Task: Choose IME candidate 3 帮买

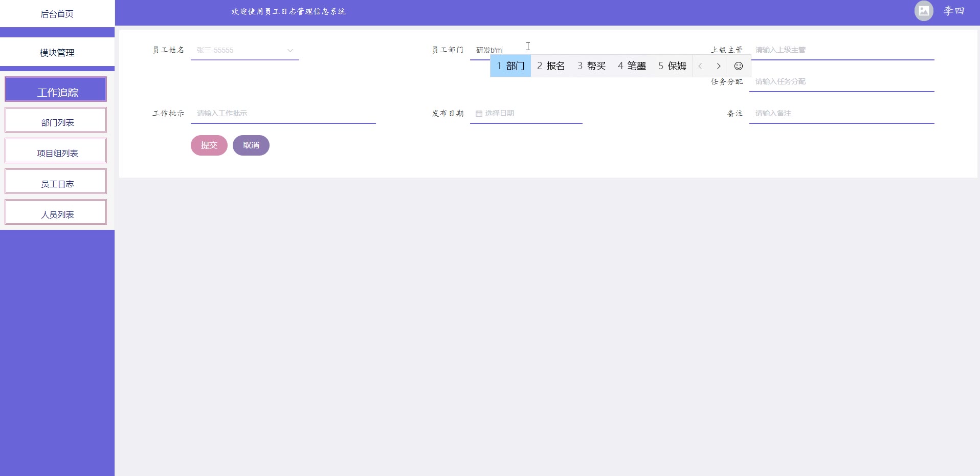Action: click(x=591, y=66)
